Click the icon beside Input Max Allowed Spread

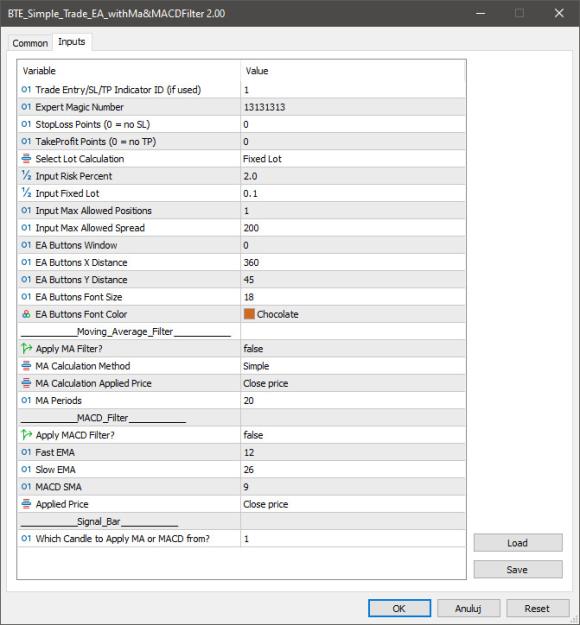(26, 228)
